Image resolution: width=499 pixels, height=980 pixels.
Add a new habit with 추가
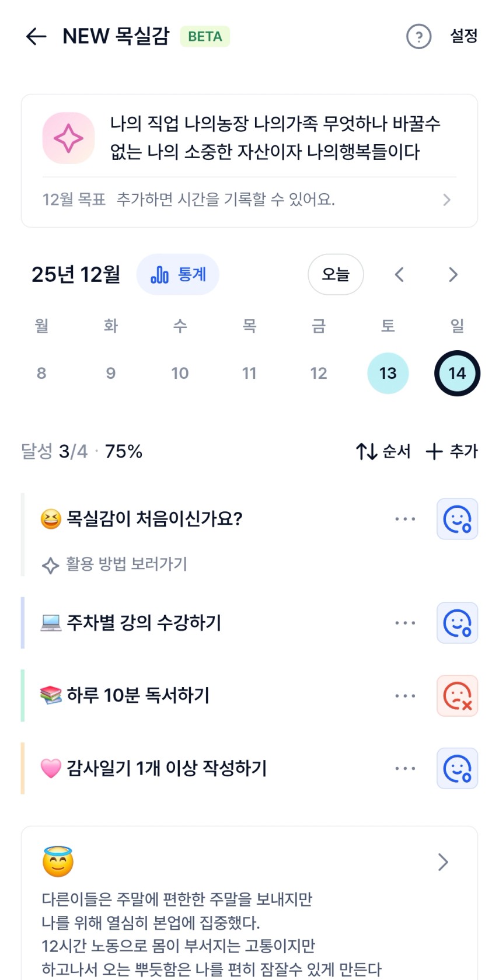(452, 451)
